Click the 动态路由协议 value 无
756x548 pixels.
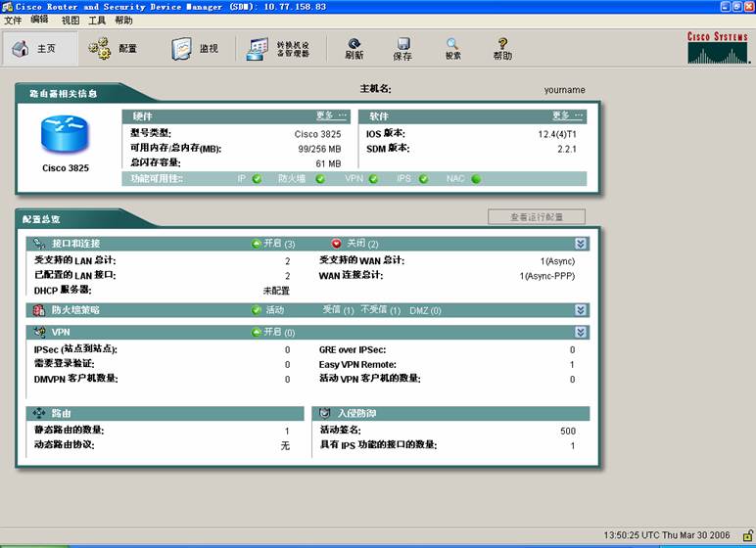(x=285, y=446)
